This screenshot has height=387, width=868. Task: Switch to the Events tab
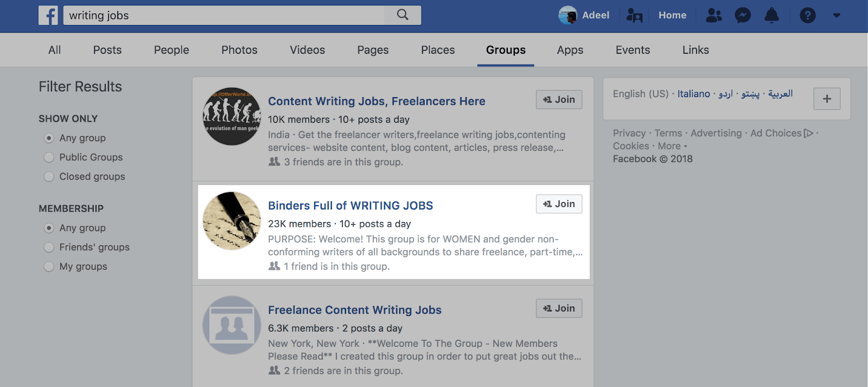pos(633,50)
